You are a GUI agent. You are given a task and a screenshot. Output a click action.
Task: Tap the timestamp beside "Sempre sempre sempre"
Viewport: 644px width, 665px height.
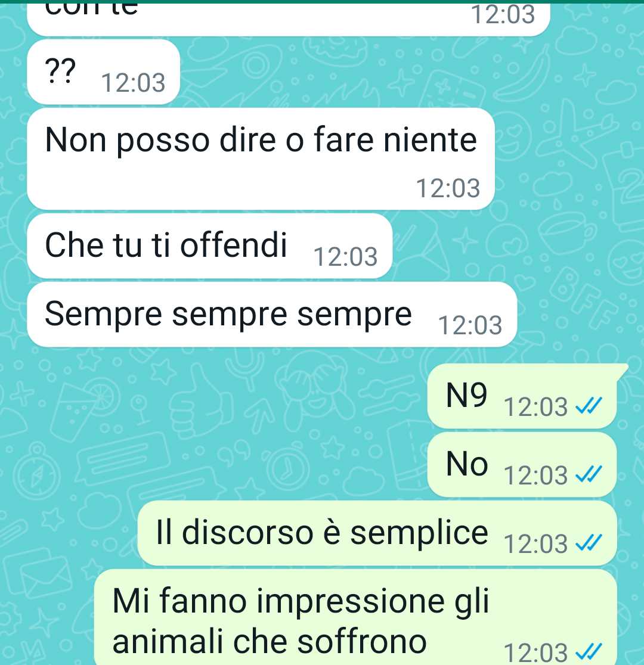[470, 325]
